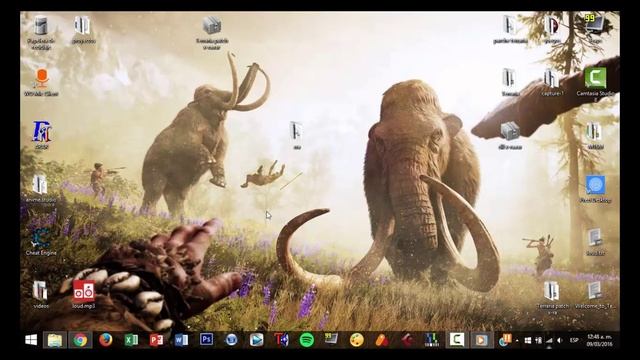Open the Cheat Engine desktop shortcut

41,242
